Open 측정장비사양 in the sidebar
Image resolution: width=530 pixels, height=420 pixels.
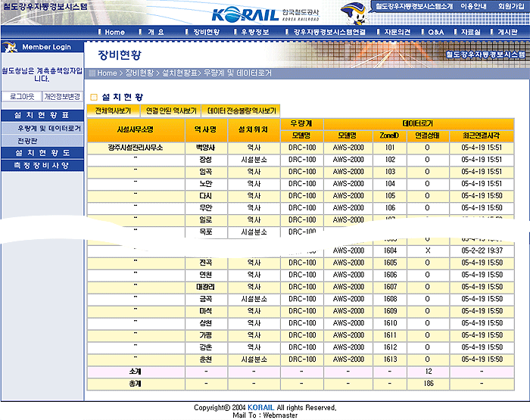[42, 165]
